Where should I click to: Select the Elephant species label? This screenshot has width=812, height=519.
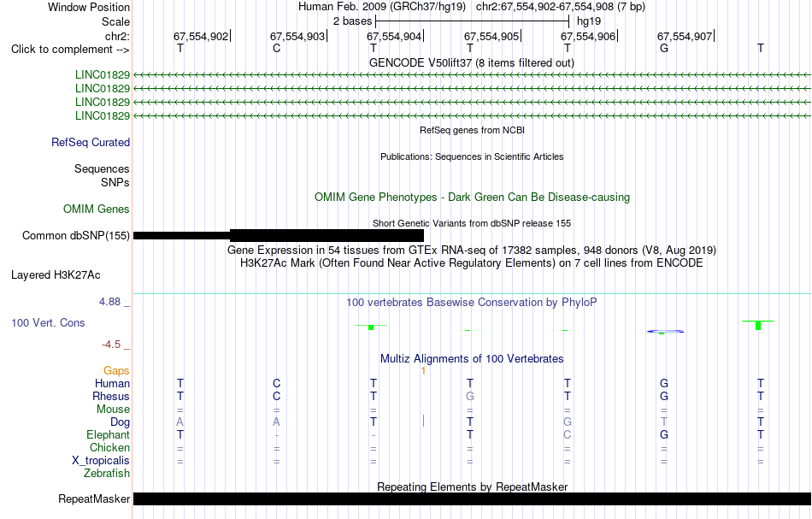(109, 434)
